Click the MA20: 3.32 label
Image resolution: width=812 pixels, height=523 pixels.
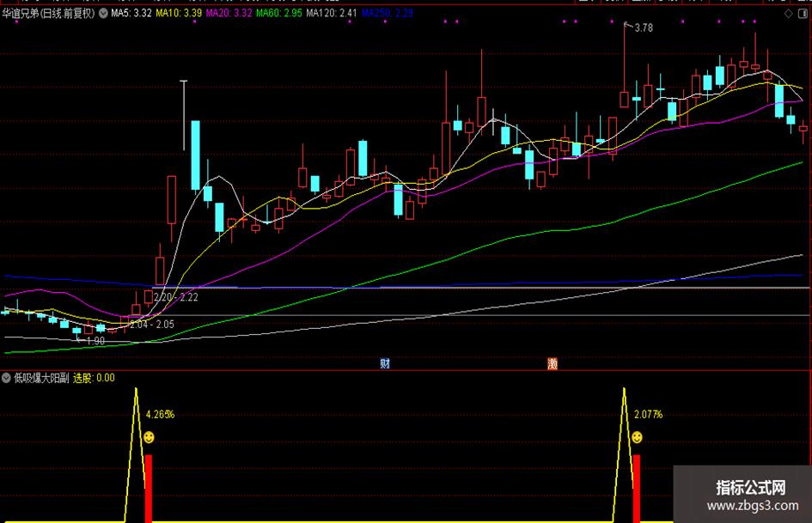tap(229, 13)
